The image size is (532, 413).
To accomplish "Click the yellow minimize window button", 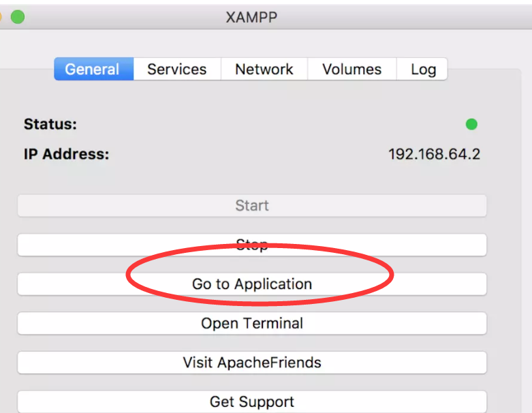I will [x=1, y=17].
